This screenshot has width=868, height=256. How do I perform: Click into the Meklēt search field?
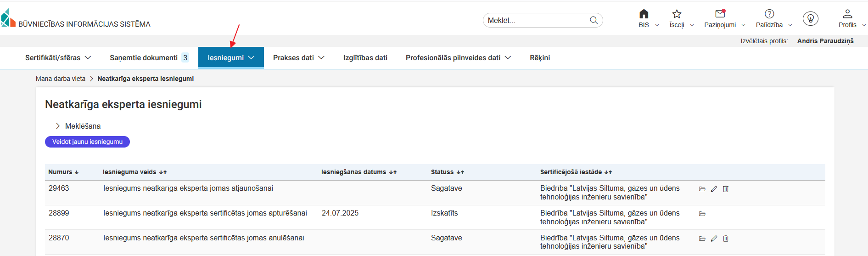tap(535, 20)
